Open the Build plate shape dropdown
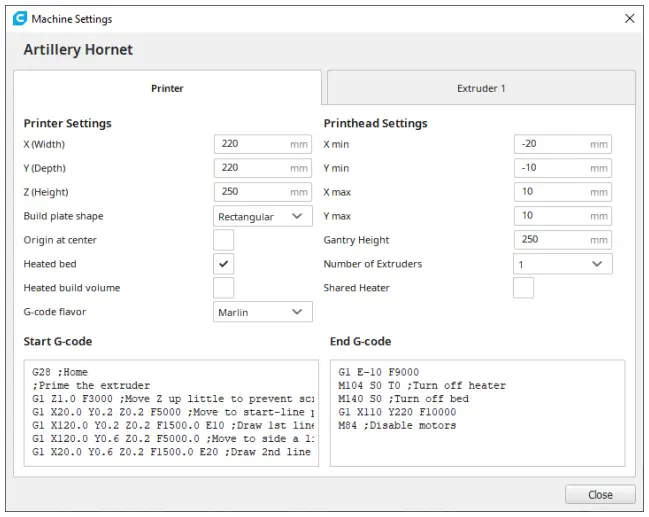Screen dimensions: 649x517 [263, 216]
